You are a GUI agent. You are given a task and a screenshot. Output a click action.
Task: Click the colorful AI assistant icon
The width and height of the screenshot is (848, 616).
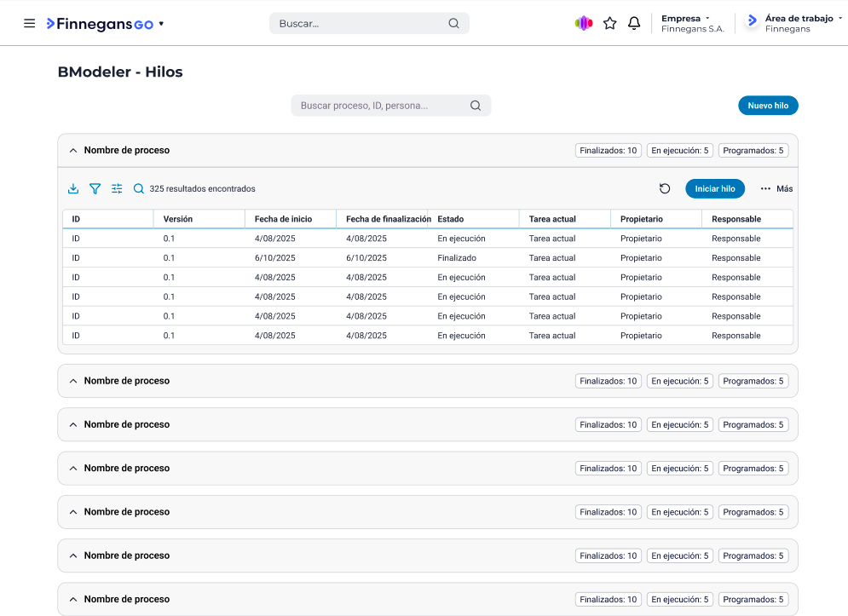click(584, 24)
